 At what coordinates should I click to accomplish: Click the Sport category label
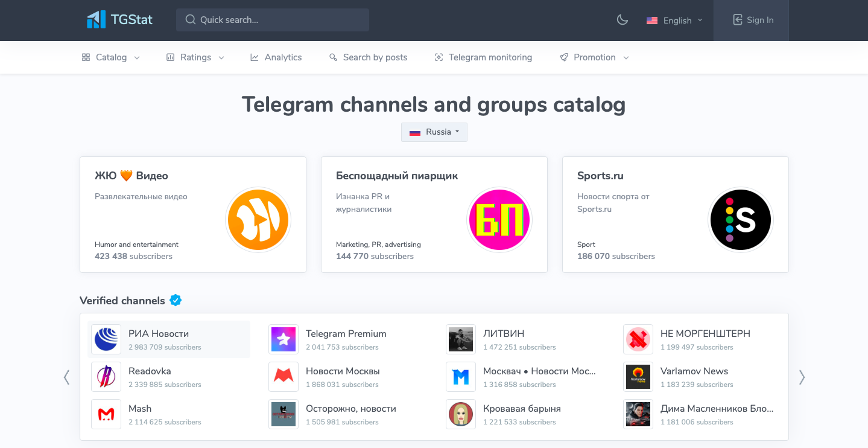[x=586, y=245]
